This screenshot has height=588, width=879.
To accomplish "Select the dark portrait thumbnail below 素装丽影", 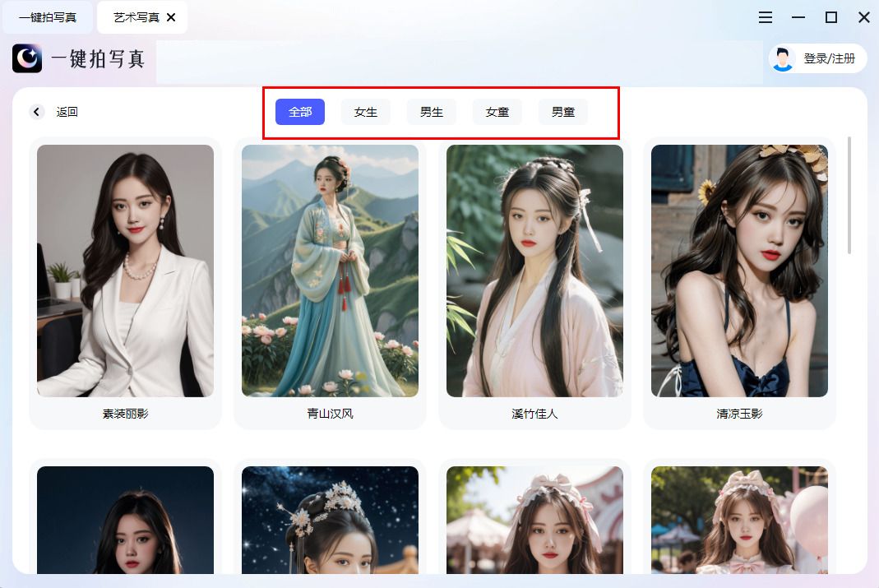I will (125, 520).
